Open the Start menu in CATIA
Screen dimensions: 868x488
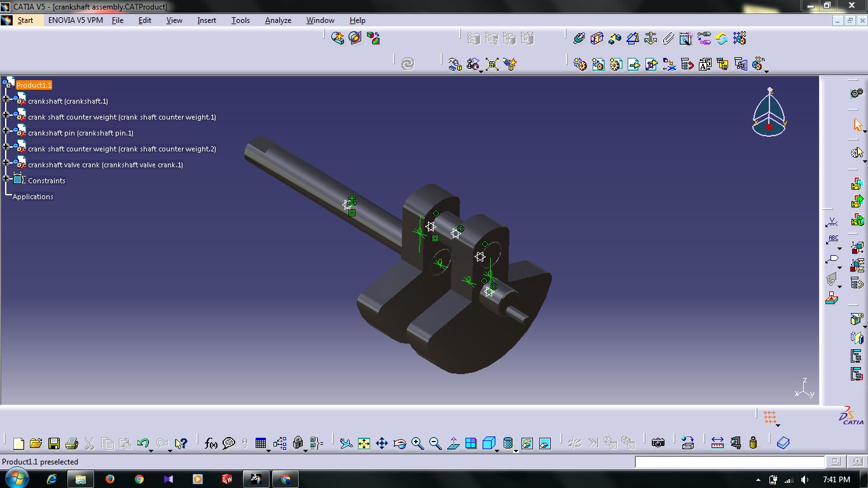pos(25,20)
